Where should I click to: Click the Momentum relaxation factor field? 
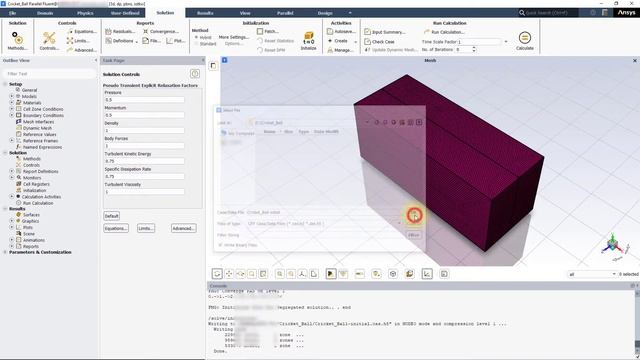[144, 115]
